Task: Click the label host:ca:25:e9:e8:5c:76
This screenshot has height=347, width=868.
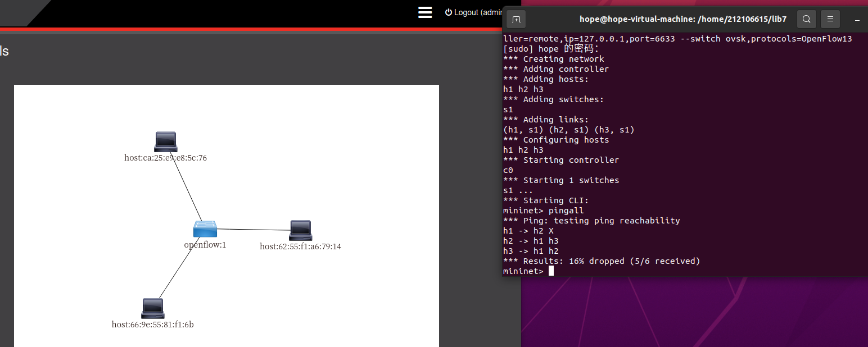Action: click(166, 158)
